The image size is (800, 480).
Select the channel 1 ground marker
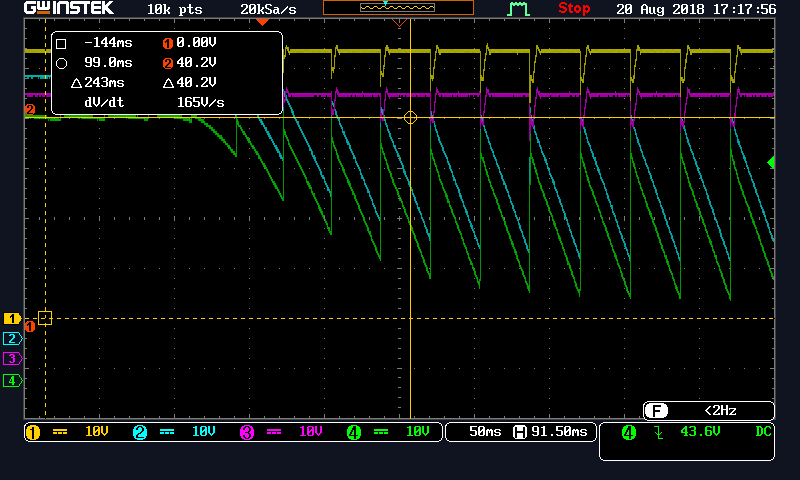pos(12,319)
